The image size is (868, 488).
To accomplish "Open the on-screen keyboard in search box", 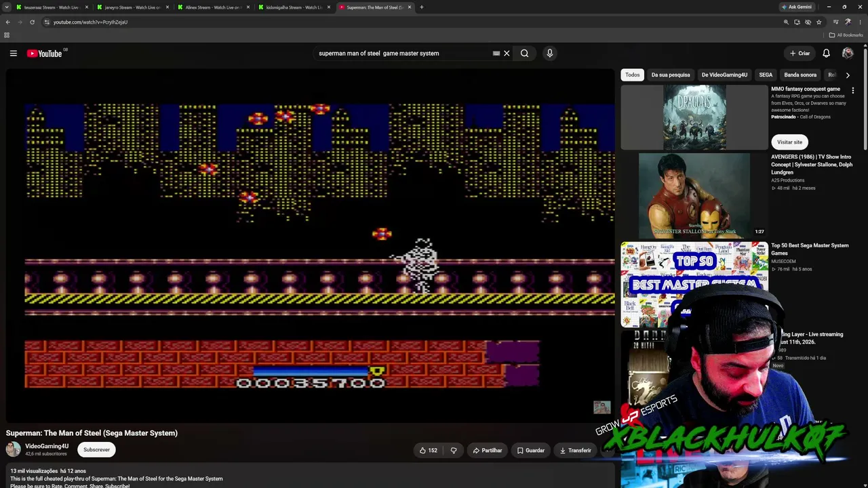I will pos(496,54).
